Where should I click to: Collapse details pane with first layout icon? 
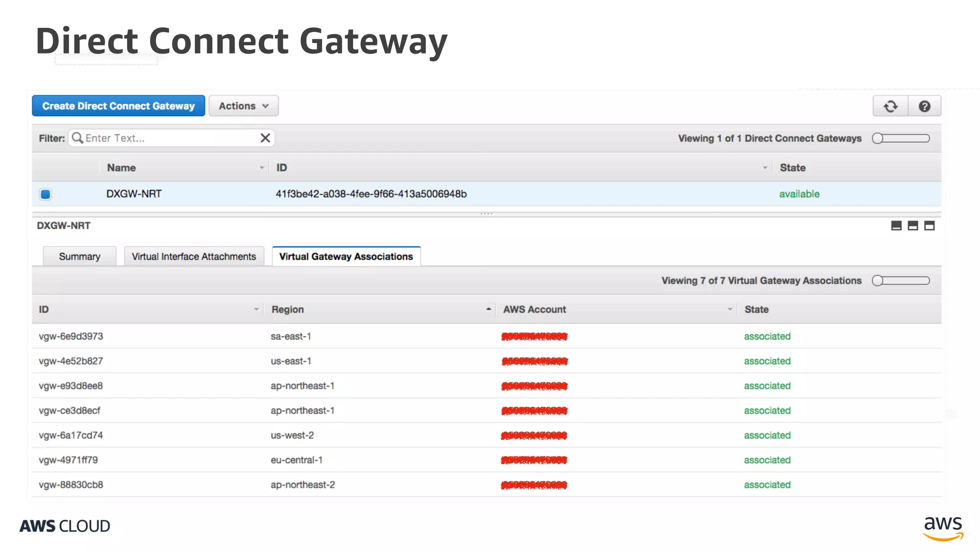point(896,226)
